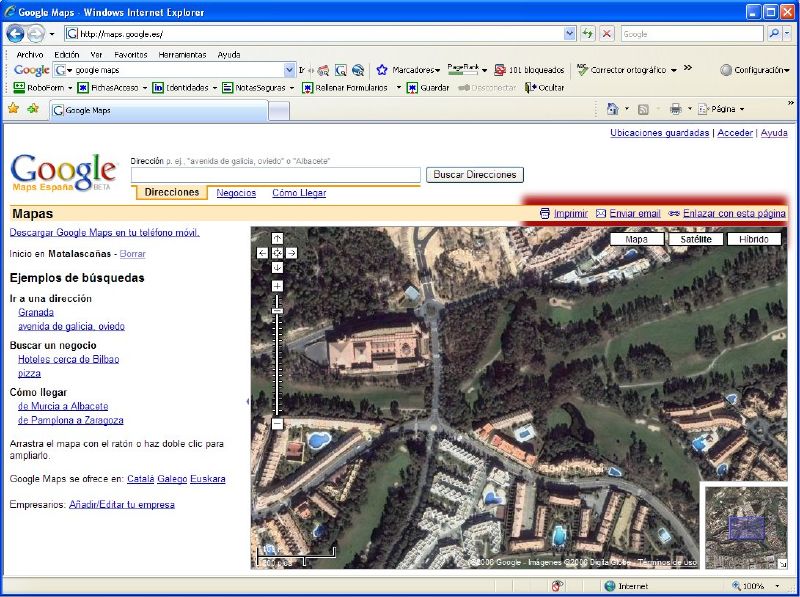The width and height of the screenshot is (800, 597).
Task: Click the center map button between pan arrows
Action: [277, 253]
